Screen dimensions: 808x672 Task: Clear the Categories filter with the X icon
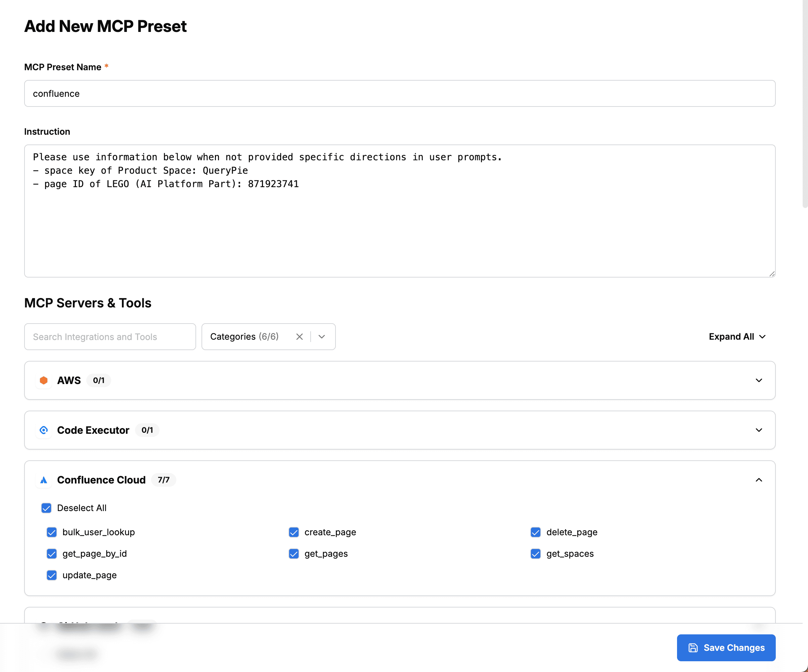[299, 337]
